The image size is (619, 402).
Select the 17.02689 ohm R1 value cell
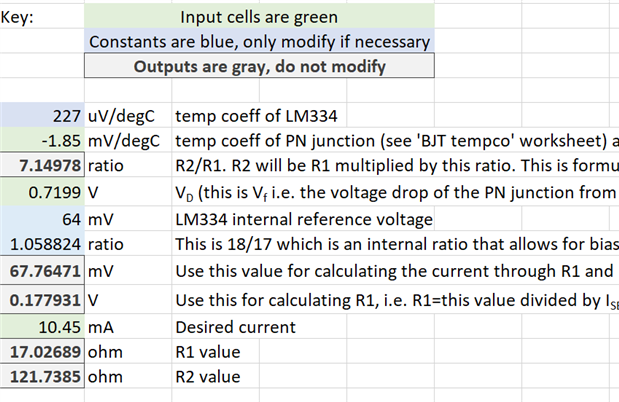tap(42, 351)
